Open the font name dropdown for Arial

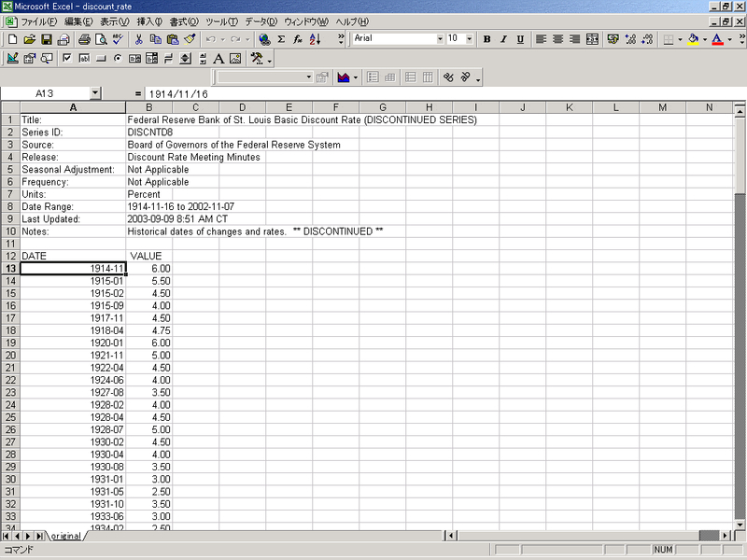pyautogui.click(x=440, y=38)
